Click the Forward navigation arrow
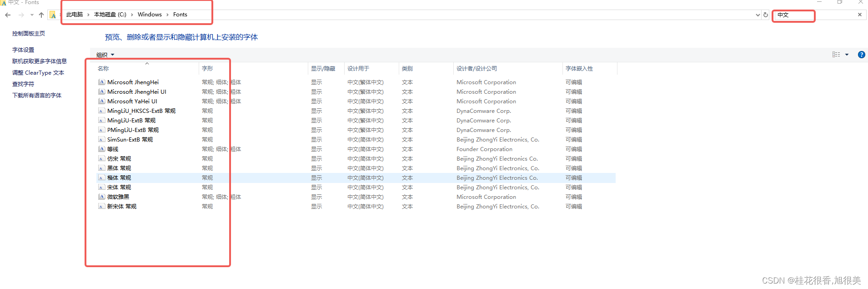This screenshot has height=289, width=868. [x=21, y=15]
